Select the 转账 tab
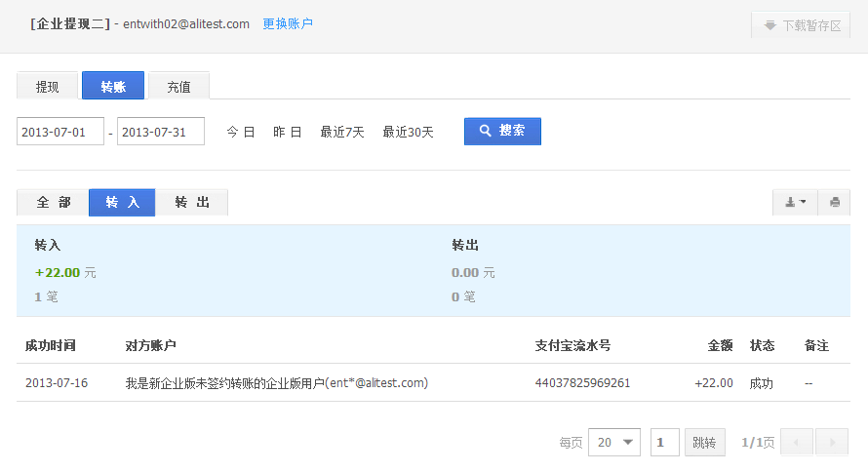Viewport: 868px width, 472px height. click(x=113, y=86)
